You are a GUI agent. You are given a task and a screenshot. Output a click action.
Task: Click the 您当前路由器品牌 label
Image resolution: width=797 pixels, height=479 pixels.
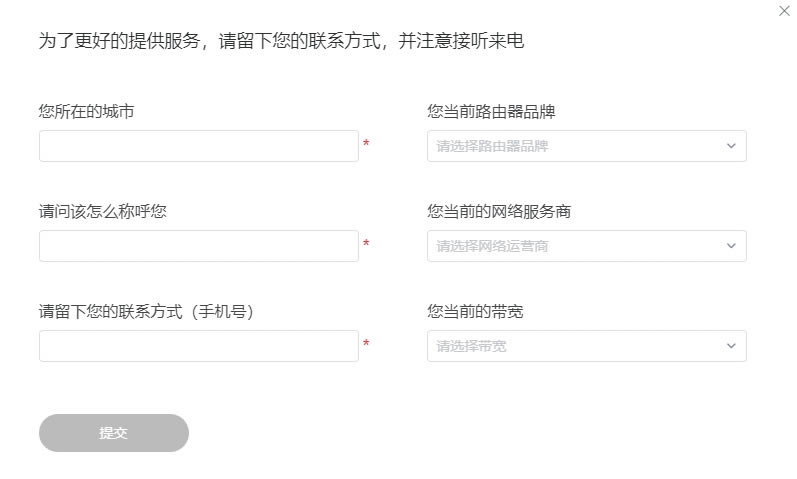[x=491, y=111]
